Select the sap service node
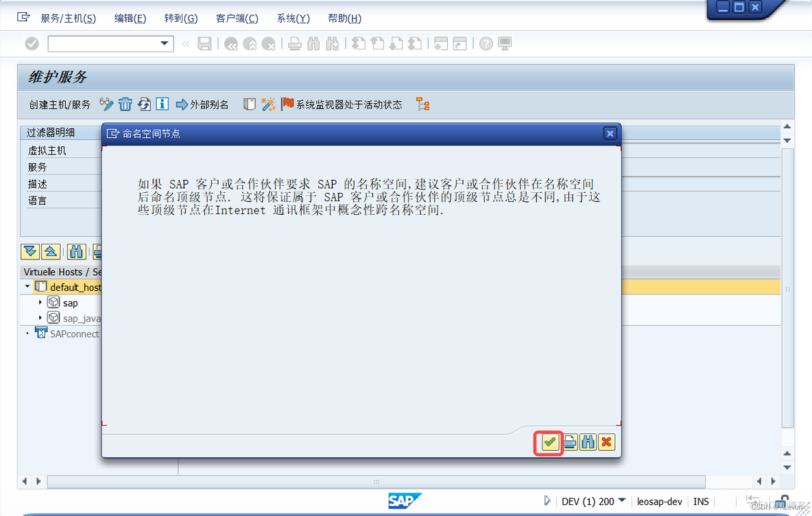Viewport: 812px width, 516px height. pos(71,303)
